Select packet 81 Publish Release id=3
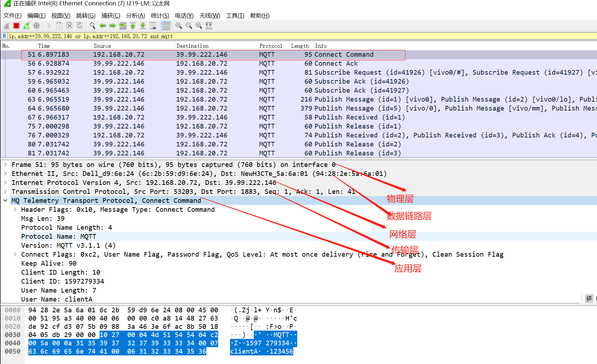 [x=298, y=153]
